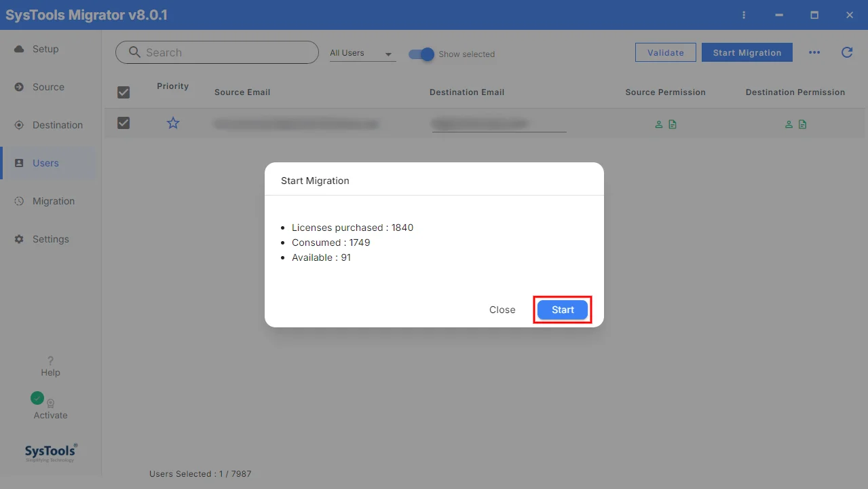This screenshot has height=489, width=868.
Task: Click the Source Permission column header
Action: (665, 92)
